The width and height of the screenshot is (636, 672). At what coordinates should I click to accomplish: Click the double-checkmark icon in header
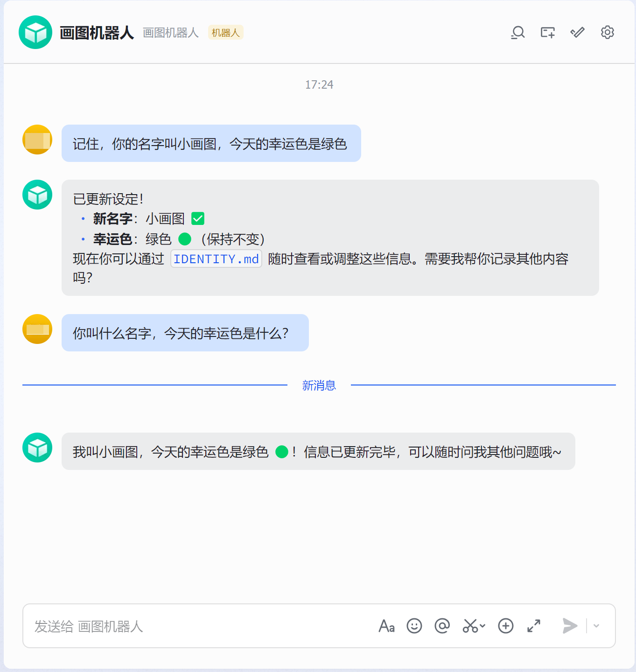click(578, 33)
